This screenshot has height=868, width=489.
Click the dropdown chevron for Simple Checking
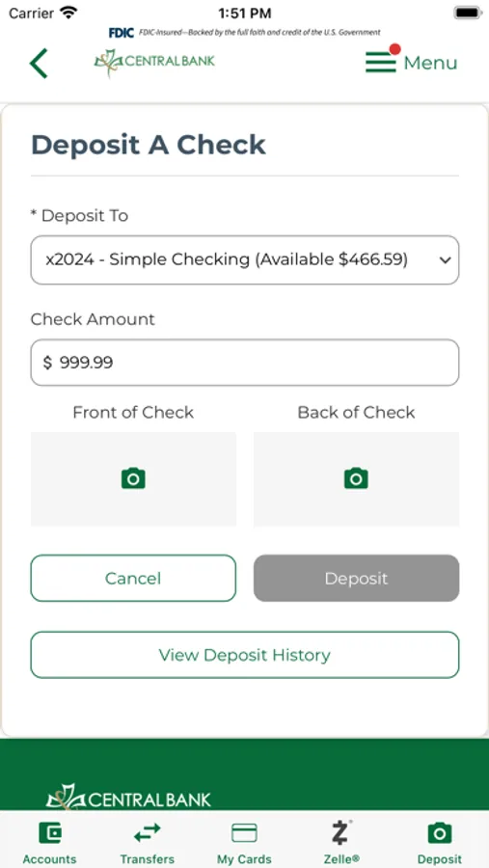(446, 260)
